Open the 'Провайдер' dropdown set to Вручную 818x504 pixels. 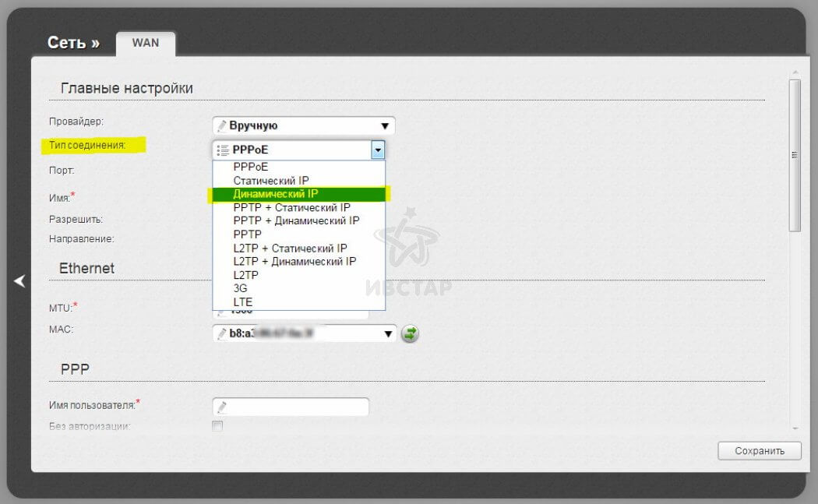click(x=304, y=125)
